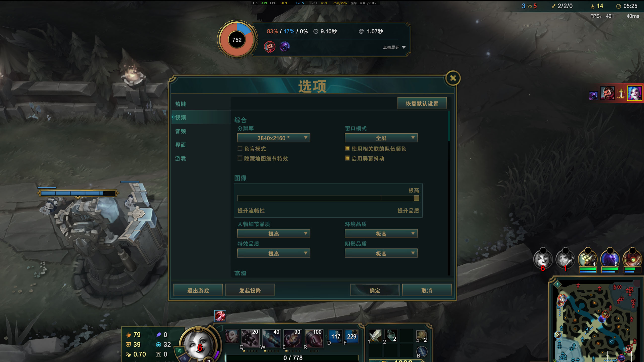The height and width of the screenshot is (362, 644).
Task: Click the 恢复默认设置 button
Action: point(422,103)
